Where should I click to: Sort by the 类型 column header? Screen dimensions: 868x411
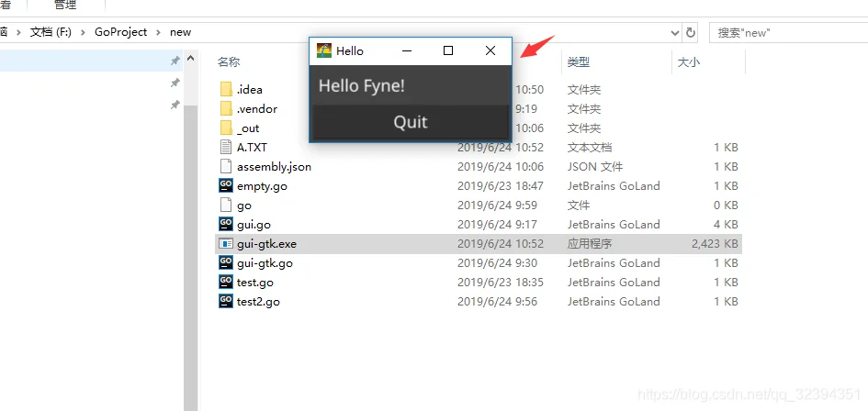pyautogui.click(x=579, y=62)
